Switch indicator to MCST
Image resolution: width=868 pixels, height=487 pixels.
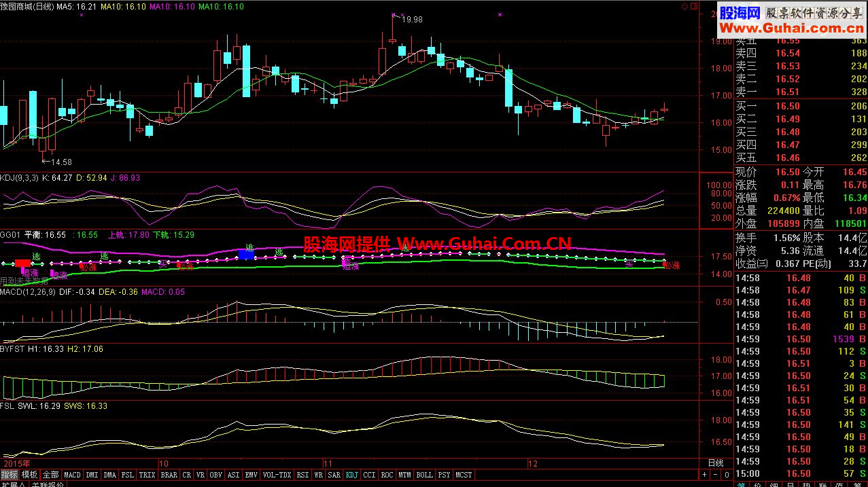pyautogui.click(x=464, y=475)
